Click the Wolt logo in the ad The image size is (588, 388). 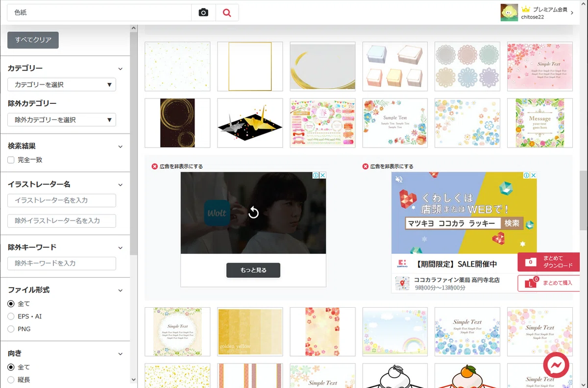coord(217,213)
